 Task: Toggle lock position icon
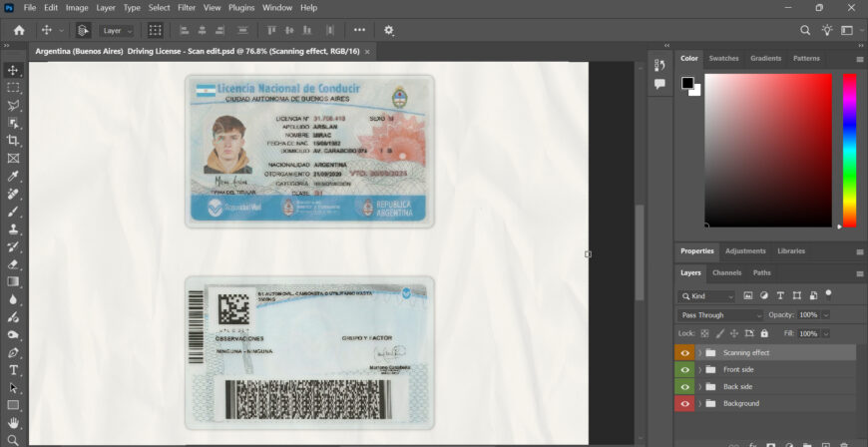(x=734, y=333)
